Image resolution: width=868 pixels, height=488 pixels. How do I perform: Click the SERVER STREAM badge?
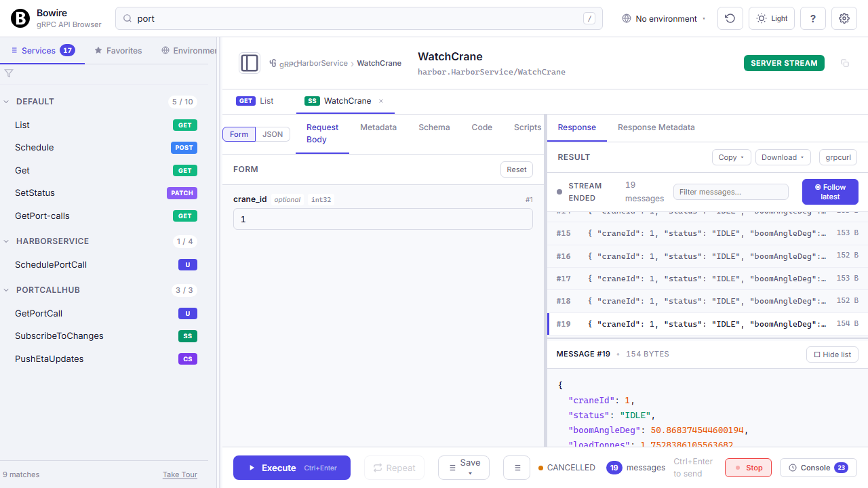(x=784, y=63)
